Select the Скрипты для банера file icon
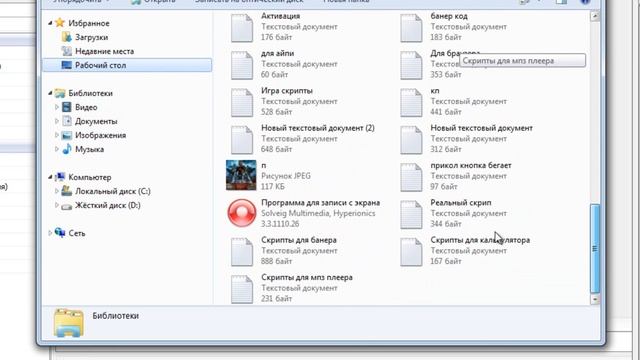 pyautogui.click(x=242, y=252)
